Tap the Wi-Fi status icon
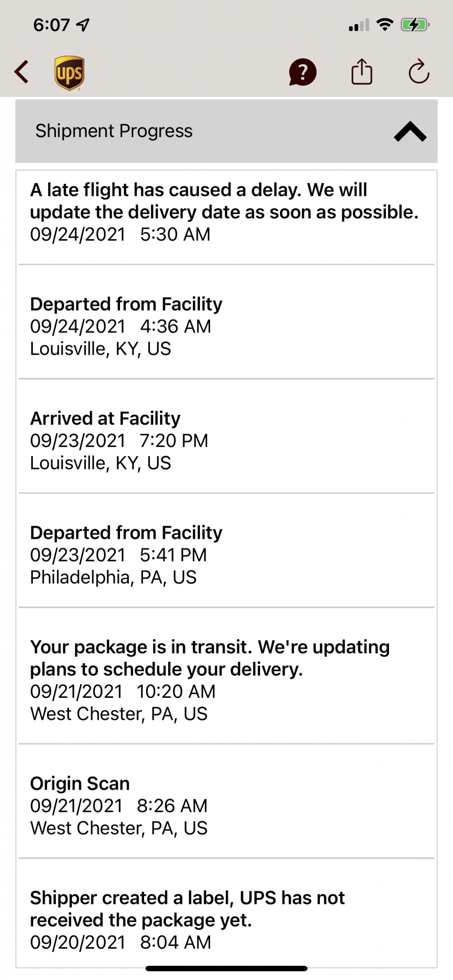 (385, 24)
